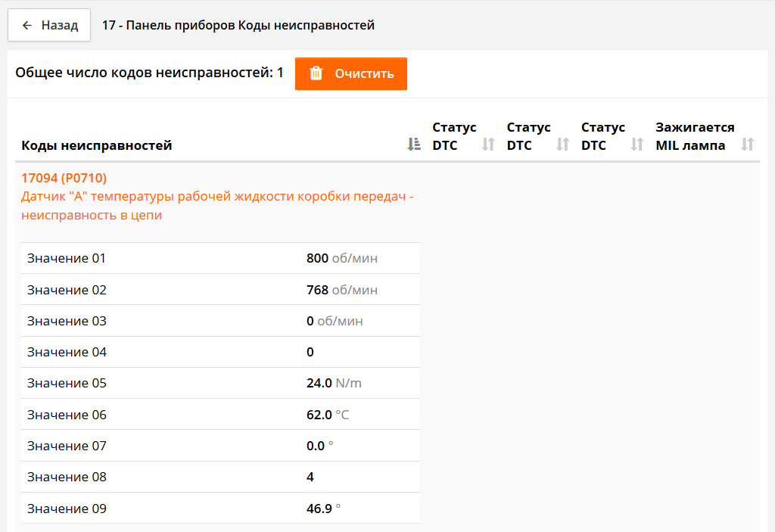Click sort arrows of the first Статус DTC column
The width and height of the screenshot is (775, 532).
pyautogui.click(x=488, y=145)
